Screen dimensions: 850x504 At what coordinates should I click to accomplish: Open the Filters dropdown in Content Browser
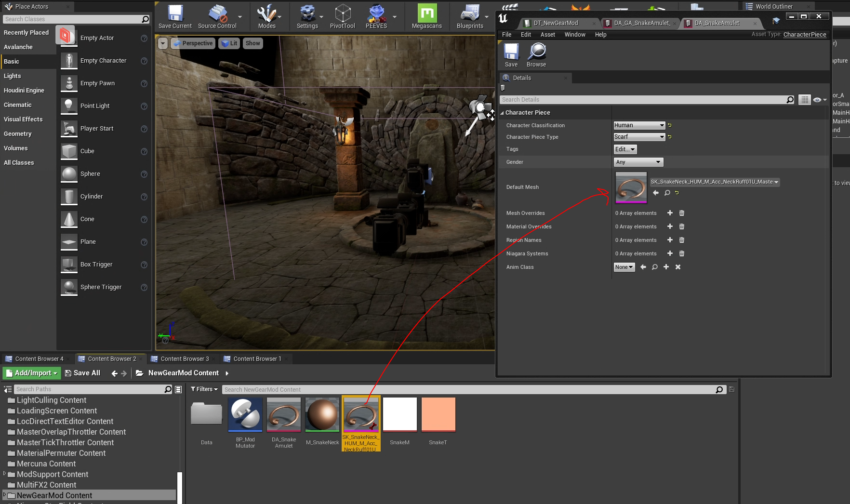[204, 389]
